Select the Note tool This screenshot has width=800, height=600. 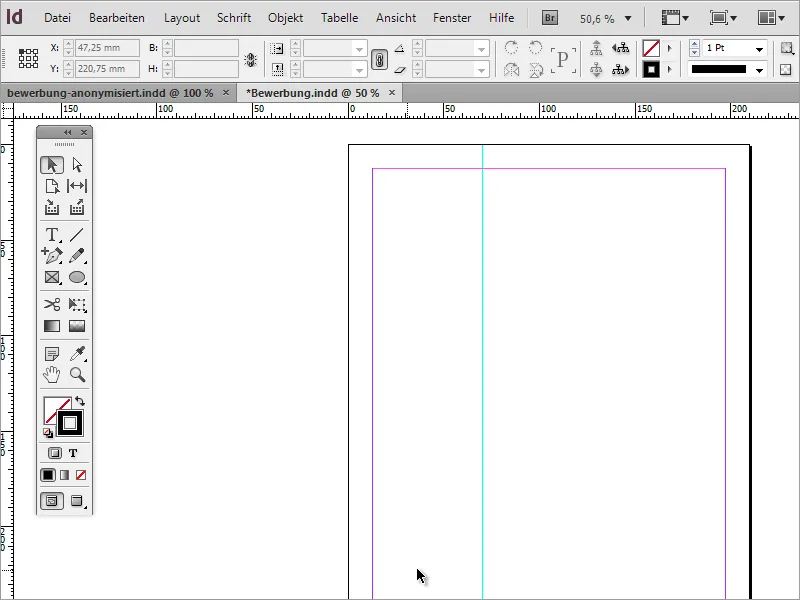tap(52, 353)
